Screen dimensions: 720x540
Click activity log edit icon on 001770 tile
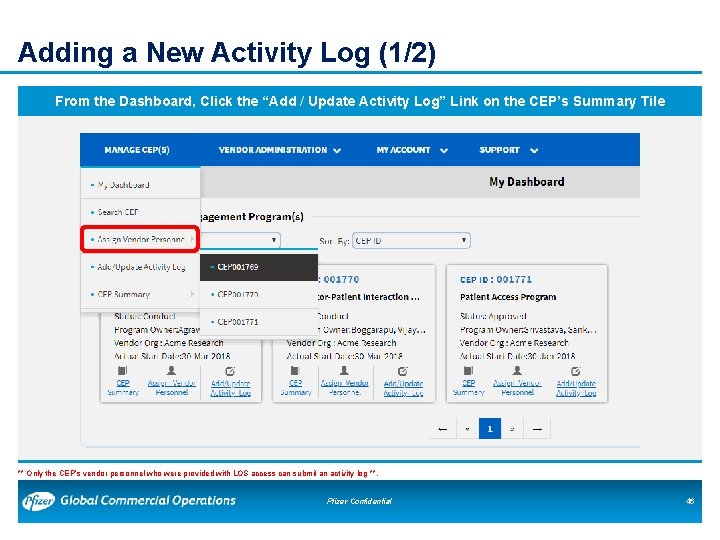[403, 371]
